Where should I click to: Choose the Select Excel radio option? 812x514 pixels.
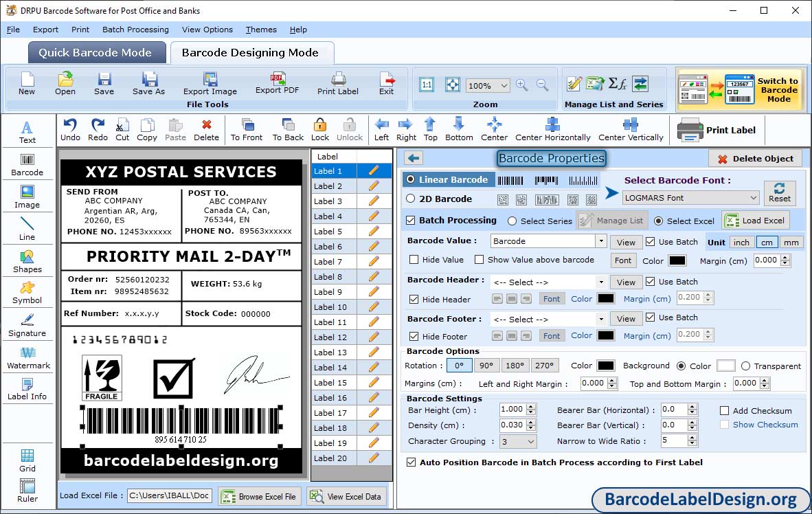tap(658, 221)
